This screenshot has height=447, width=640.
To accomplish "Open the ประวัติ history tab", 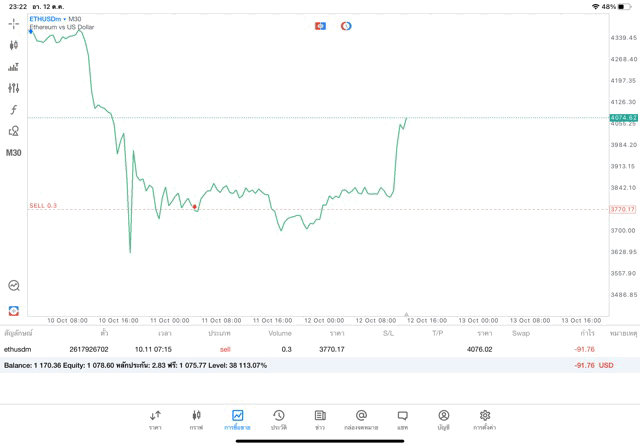I will [278, 419].
